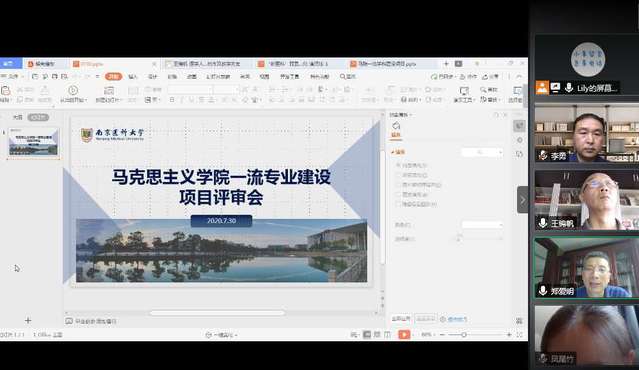Open the fill style dropdown
639x370 pixels.
[482, 152]
